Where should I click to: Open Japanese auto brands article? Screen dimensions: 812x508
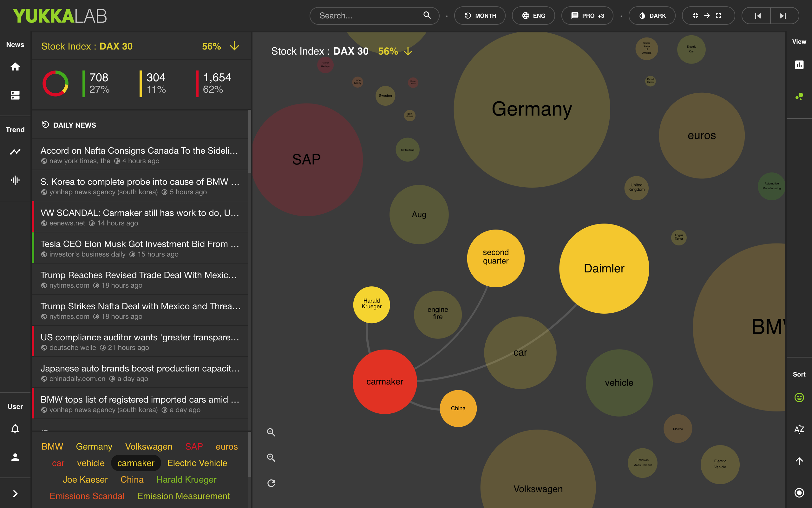coord(140,372)
